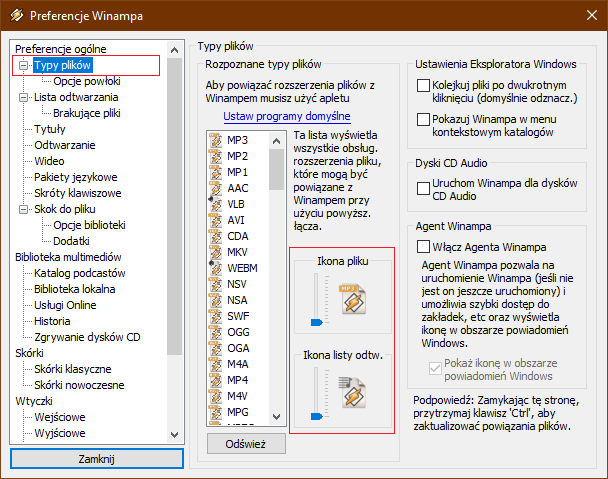This screenshot has height=479, width=608.
Task: Click the MP1 file type icon
Action: tap(215, 172)
